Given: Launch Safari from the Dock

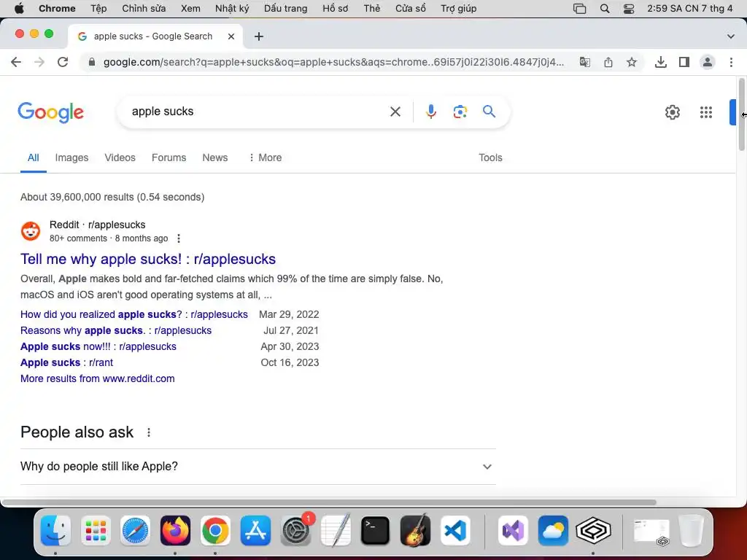Looking at the screenshot, I should coord(135,530).
